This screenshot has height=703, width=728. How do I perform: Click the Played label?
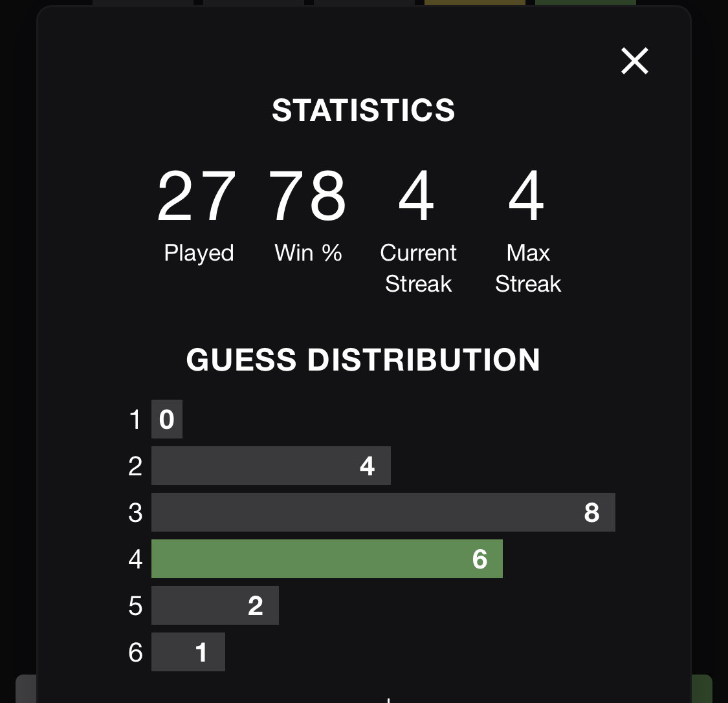point(199,254)
